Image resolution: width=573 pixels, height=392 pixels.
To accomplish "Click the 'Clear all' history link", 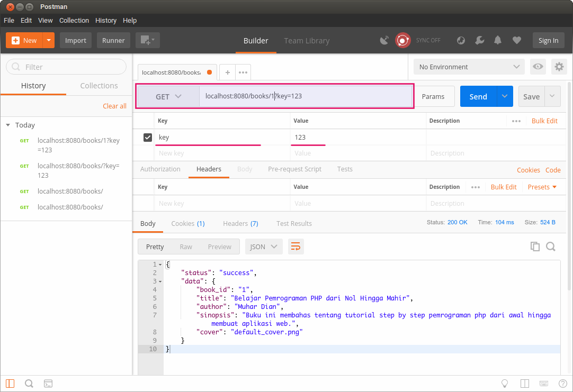I will point(114,106).
